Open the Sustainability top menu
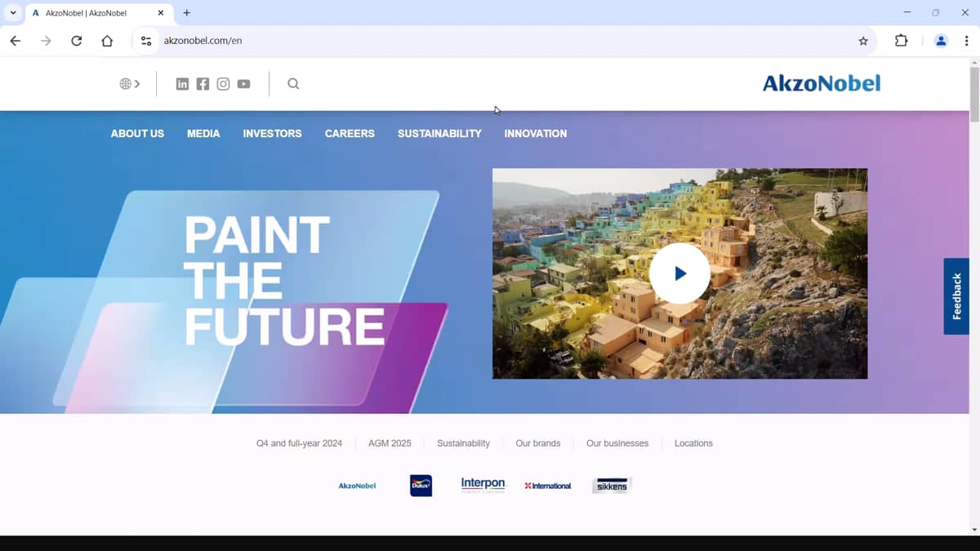The height and width of the screenshot is (551, 980). pos(439,133)
